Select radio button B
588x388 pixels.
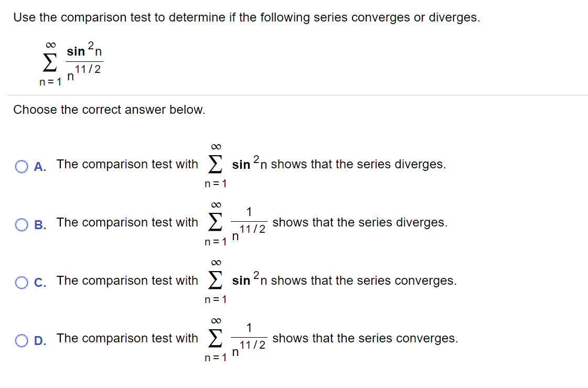tap(21, 224)
